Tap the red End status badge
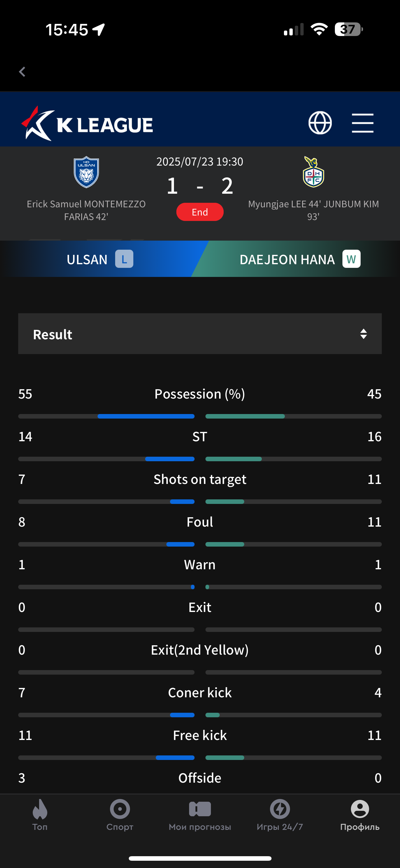Screen dimensions: 400x868 click(x=200, y=212)
